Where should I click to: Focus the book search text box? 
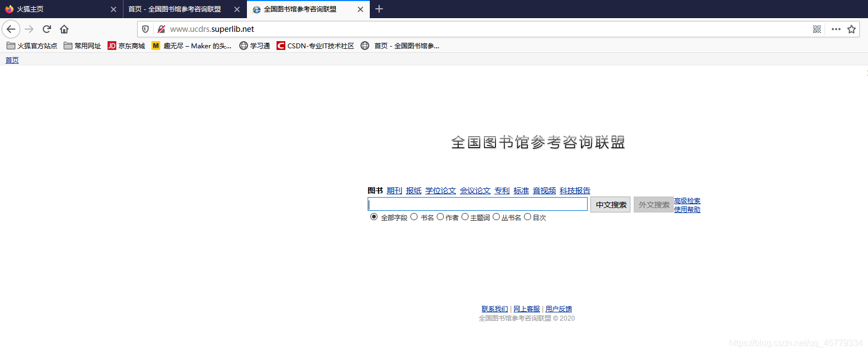click(477, 204)
